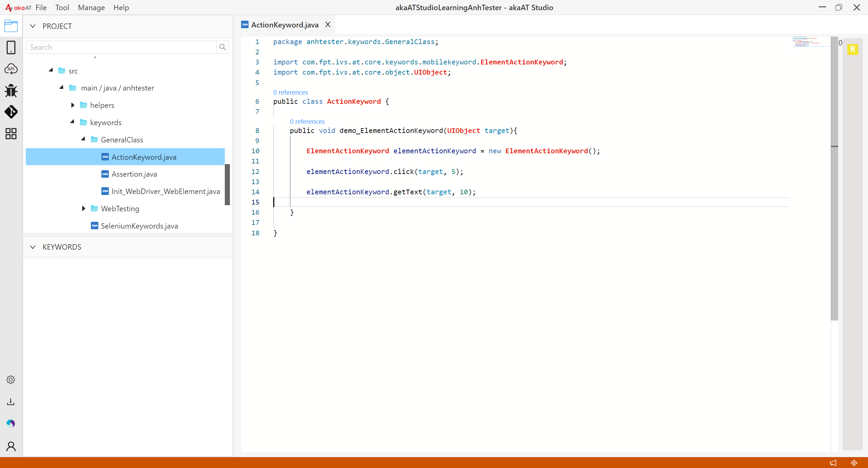
Task: Open the mobile device panel icon
Action: pyautogui.click(x=11, y=47)
